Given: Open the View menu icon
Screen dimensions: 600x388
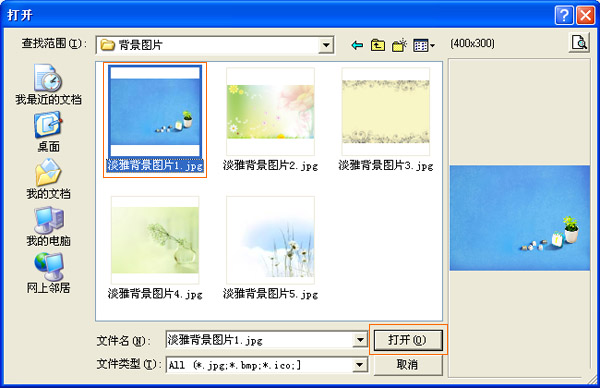Looking at the screenshot, I should pos(424,46).
